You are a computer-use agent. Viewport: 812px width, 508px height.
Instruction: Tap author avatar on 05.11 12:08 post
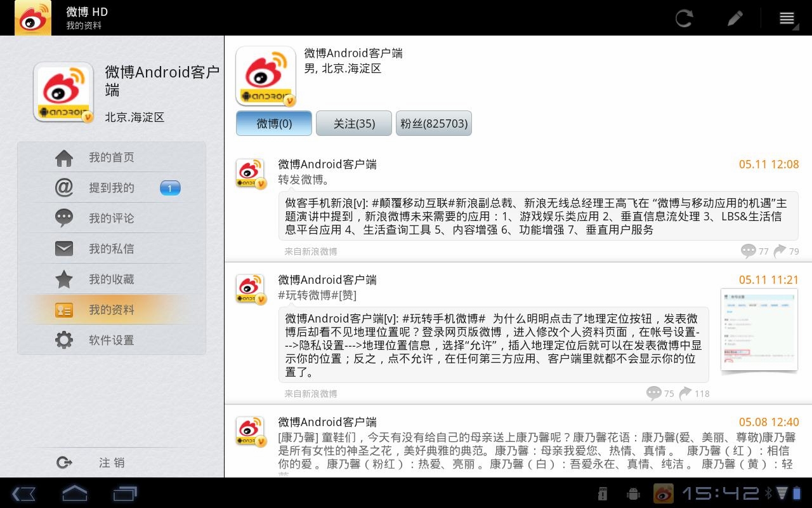(x=251, y=173)
